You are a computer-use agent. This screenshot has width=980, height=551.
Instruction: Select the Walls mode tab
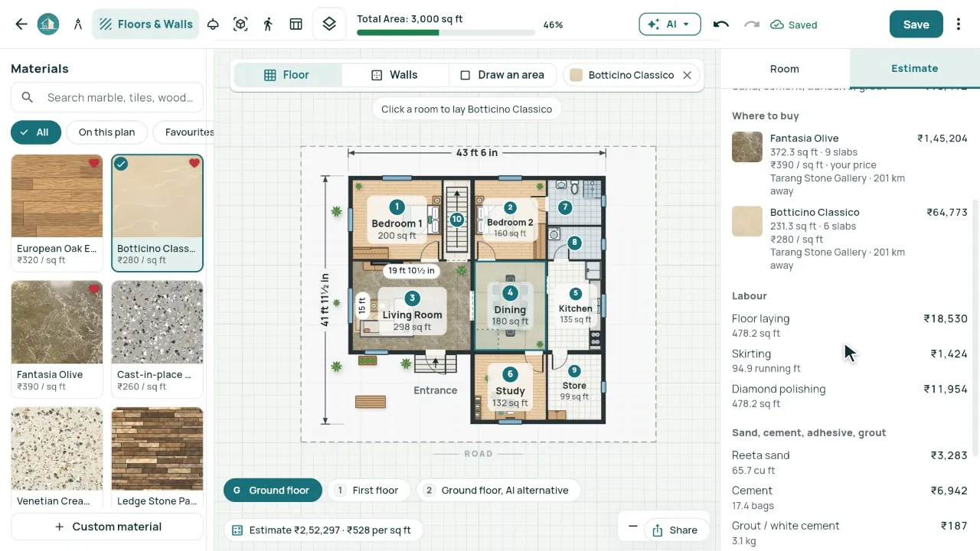click(395, 75)
